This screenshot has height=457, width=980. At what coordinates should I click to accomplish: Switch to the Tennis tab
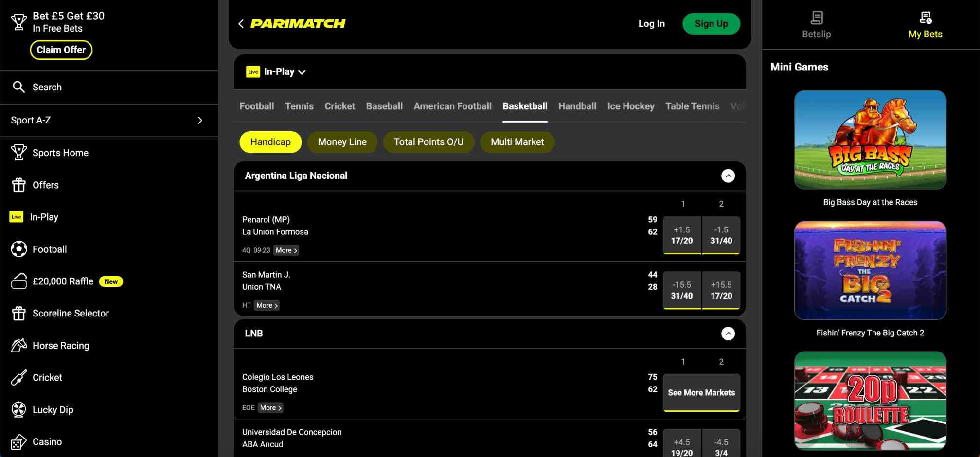point(299,106)
